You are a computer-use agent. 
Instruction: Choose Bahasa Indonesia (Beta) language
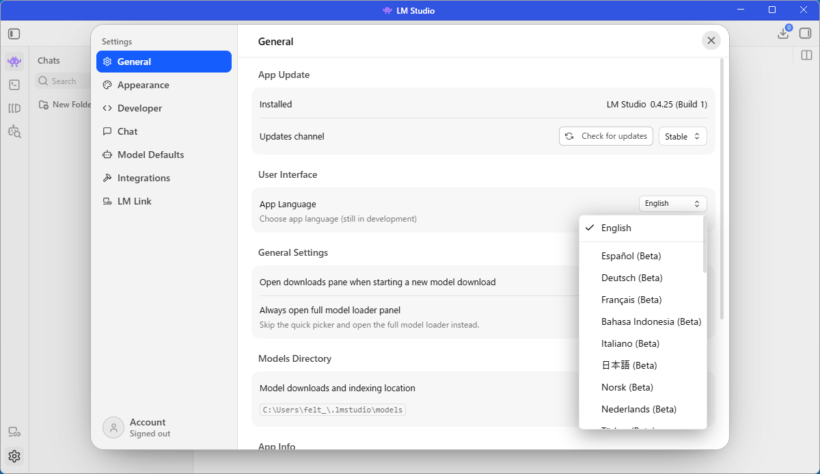coord(641,322)
